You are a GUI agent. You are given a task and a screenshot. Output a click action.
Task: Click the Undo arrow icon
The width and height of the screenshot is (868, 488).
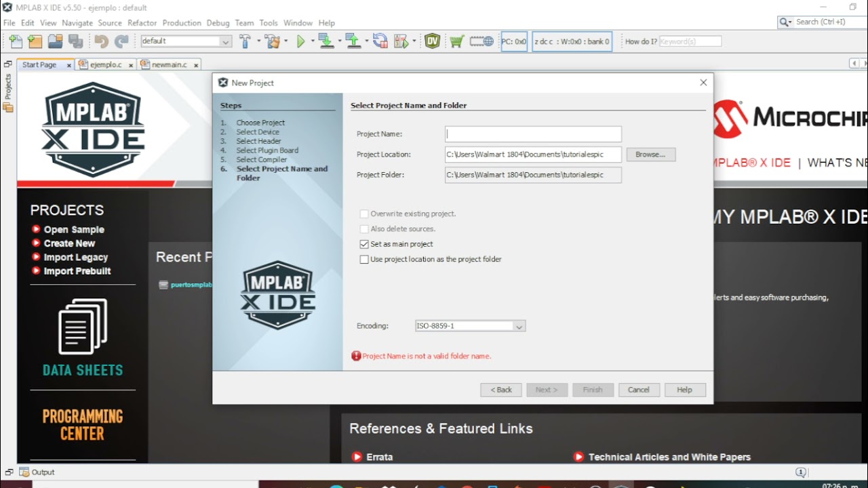[101, 41]
